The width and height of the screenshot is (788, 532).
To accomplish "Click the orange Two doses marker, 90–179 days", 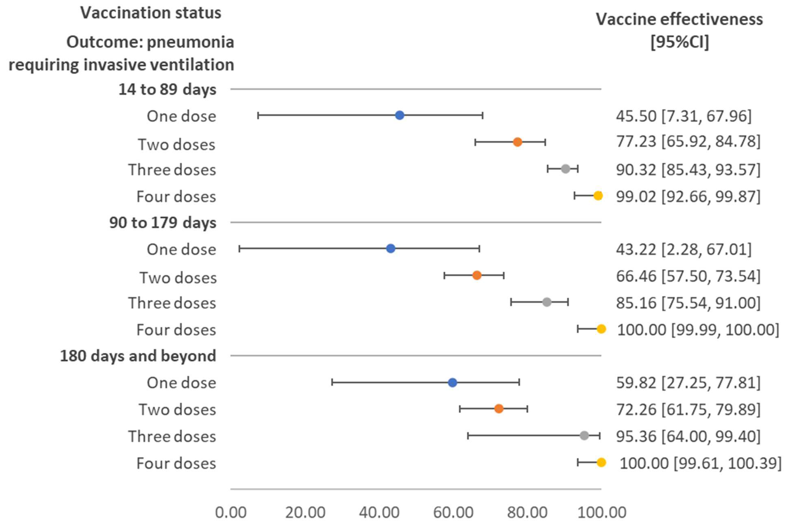I will pyautogui.click(x=477, y=275).
